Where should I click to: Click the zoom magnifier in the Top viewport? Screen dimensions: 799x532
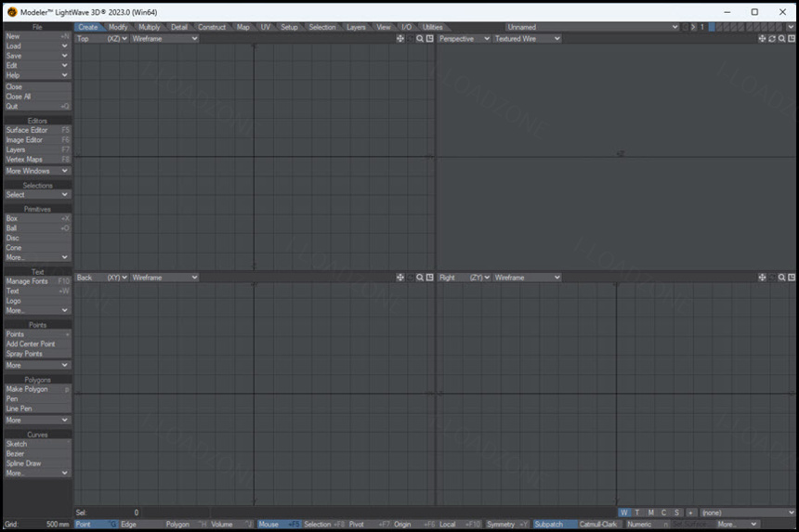420,39
